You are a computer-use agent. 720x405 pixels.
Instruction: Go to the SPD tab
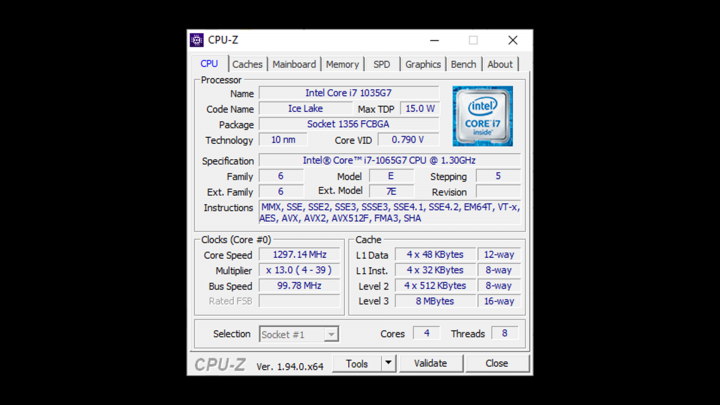pos(382,64)
